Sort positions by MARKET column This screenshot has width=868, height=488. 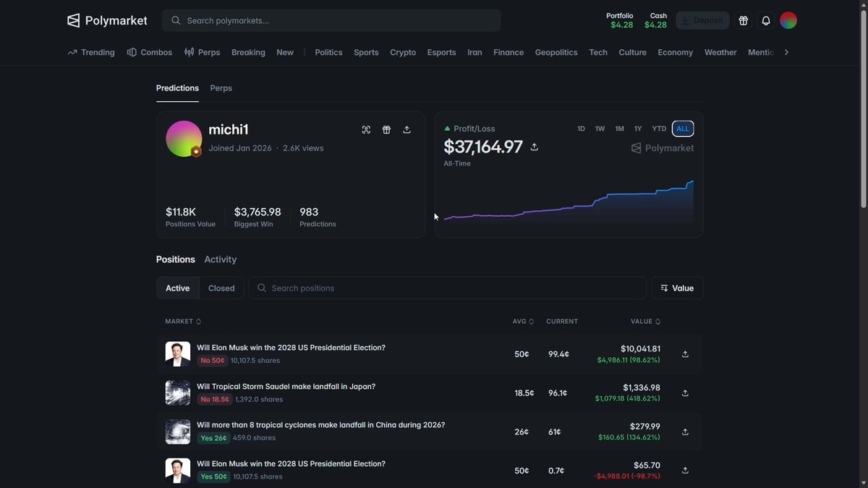point(183,321)
